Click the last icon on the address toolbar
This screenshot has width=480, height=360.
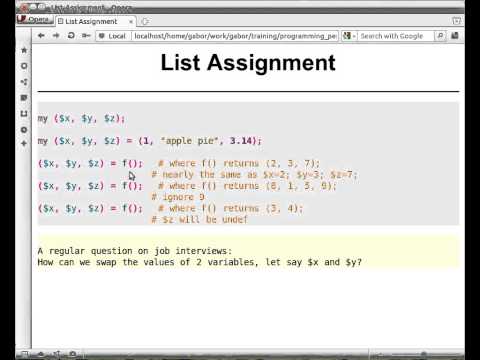click(x=454, y=36)
